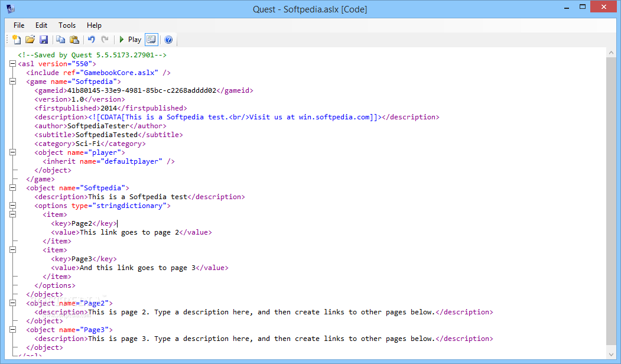Collapse the object name="Page2" node

12,303
